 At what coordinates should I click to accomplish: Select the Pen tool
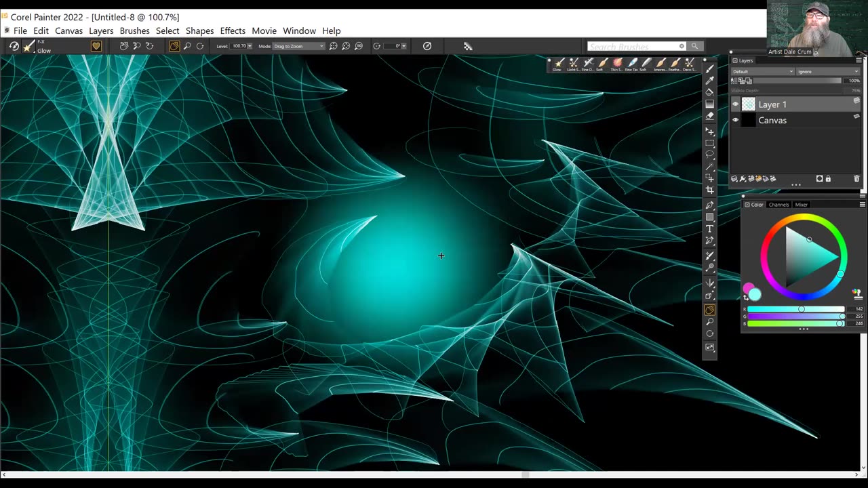pos(710,205)
